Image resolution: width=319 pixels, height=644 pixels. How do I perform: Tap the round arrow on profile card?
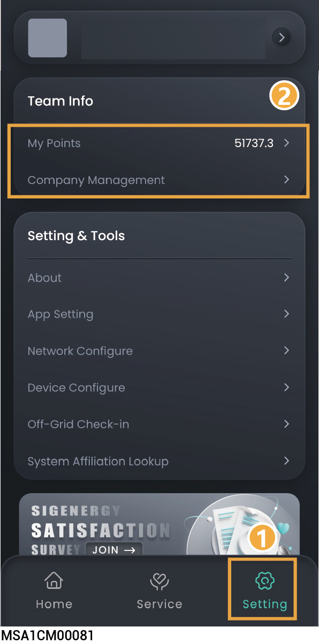pyautogui.click(x=282, y=37)
